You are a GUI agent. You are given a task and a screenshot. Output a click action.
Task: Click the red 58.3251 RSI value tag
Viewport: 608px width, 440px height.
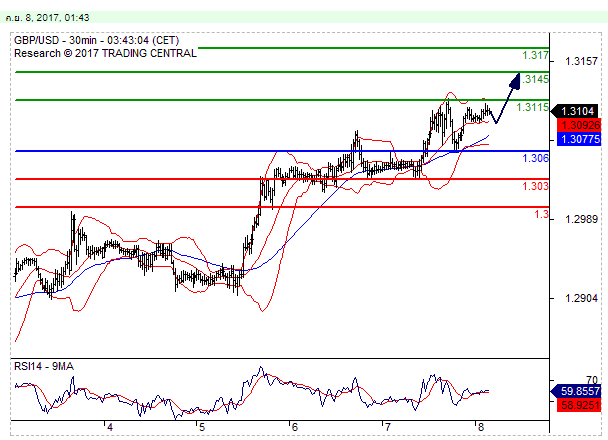tap(579, 406)
